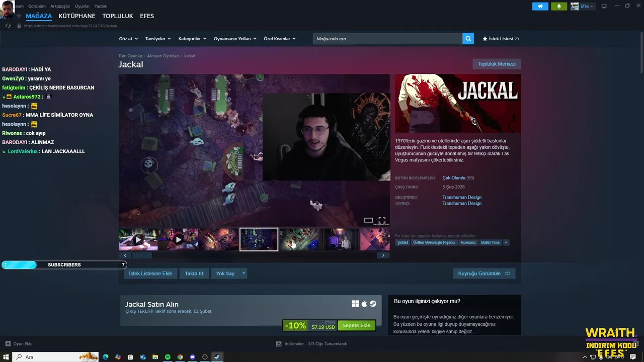
Task: Play the second trailer thumbnail
Action: [178, 240]
